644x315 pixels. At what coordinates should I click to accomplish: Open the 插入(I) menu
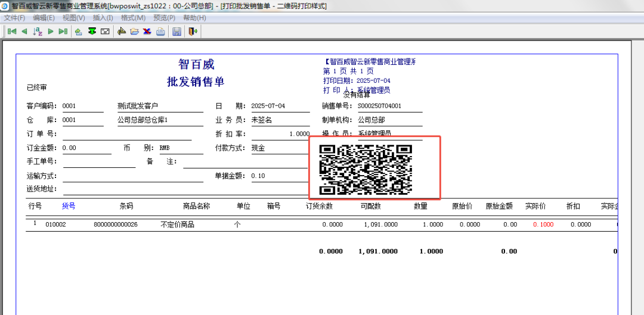coord(103,18)
